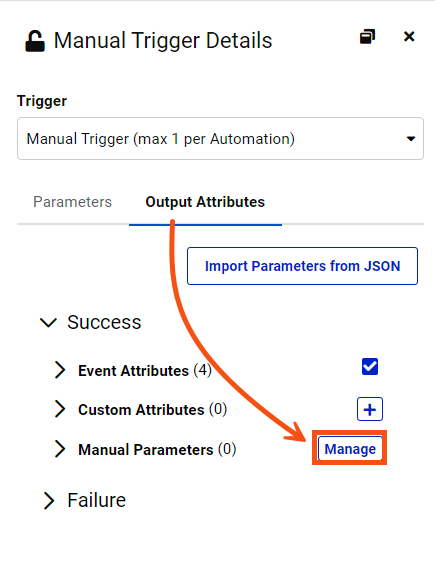Close the Manual Trigger Details panel
The image size is (435, 585).
coord(409,37)
